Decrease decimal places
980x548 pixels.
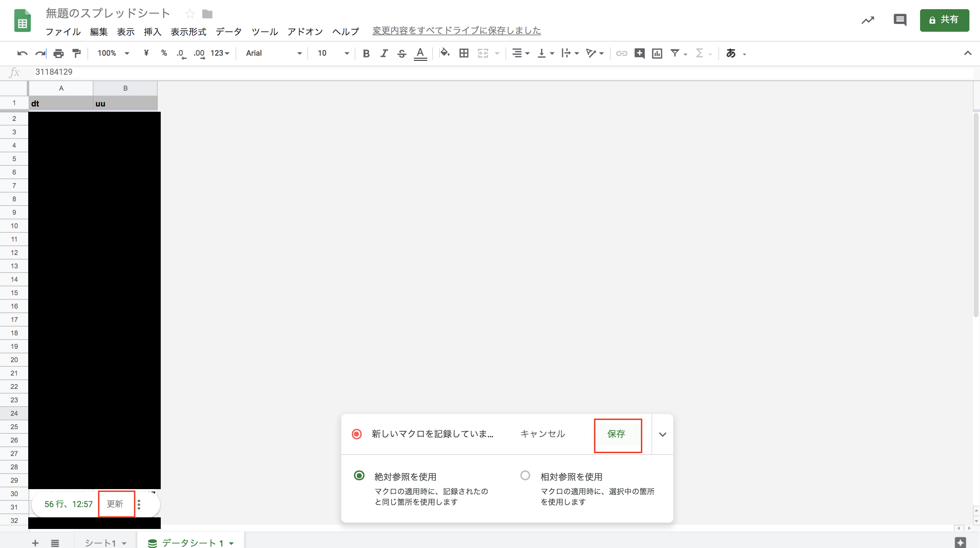pos(181,54)
